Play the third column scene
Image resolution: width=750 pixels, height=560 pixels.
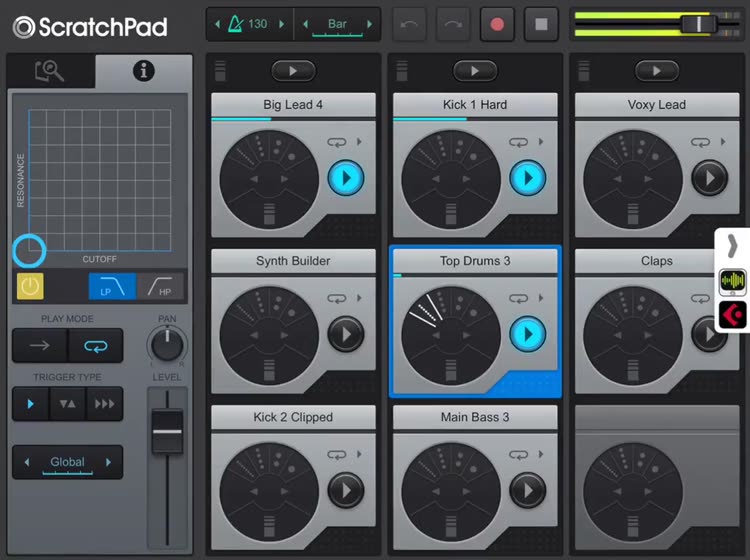[x=657, y=71]
